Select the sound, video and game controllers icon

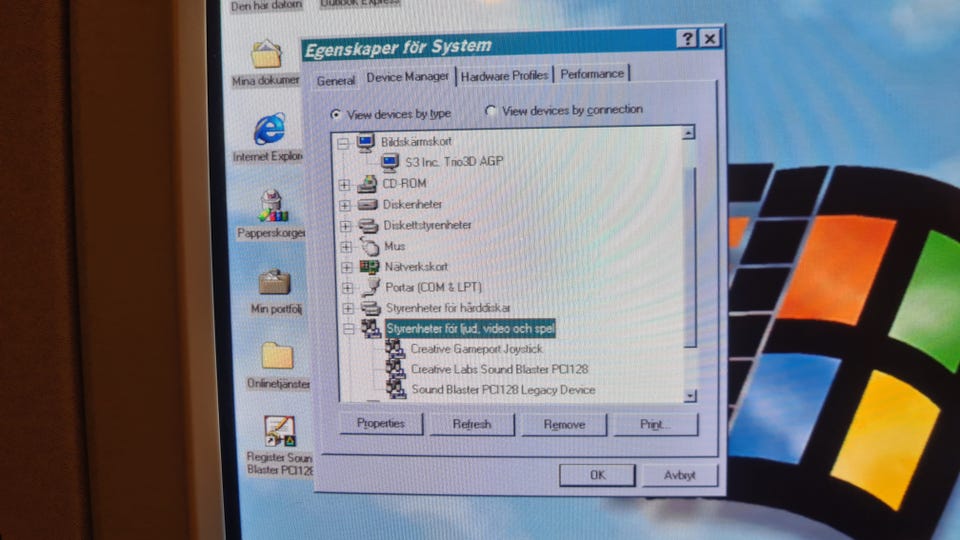pos(371,329)
